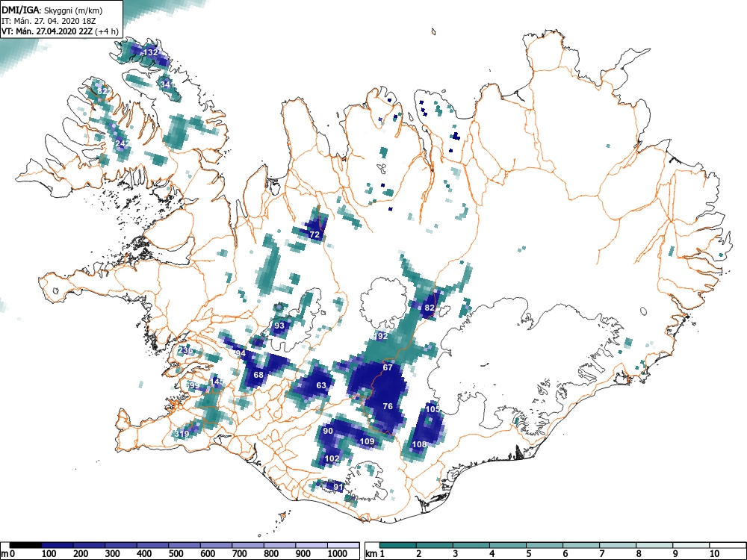Click the 91 visibility value near the south coast
Image resolution: width=747 pixels, height=560 pixels.
[x=338, y=487]
